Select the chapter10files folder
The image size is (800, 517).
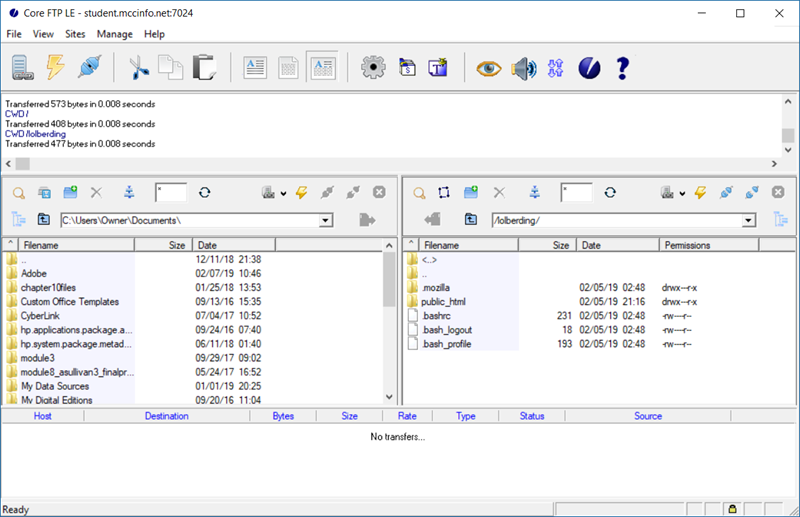coord(48,288)
